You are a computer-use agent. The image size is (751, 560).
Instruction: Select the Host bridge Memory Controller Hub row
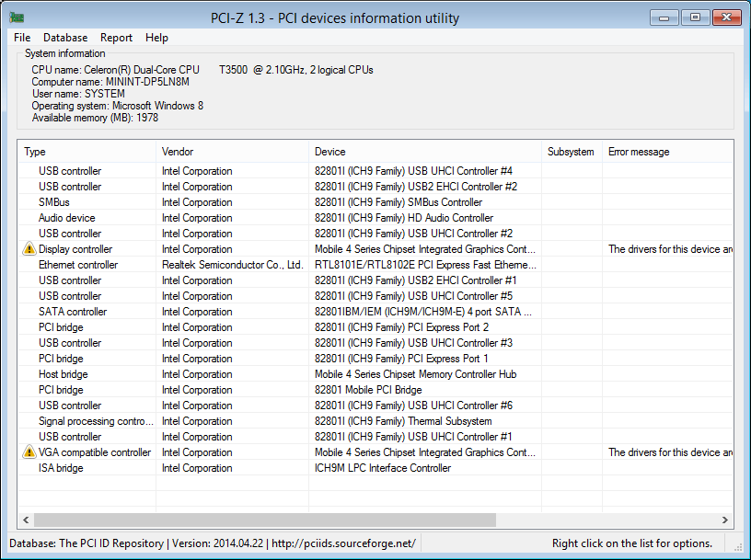pos(375,374)
